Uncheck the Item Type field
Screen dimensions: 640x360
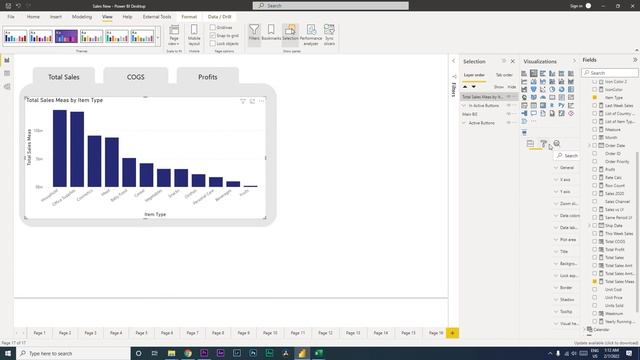595,98
